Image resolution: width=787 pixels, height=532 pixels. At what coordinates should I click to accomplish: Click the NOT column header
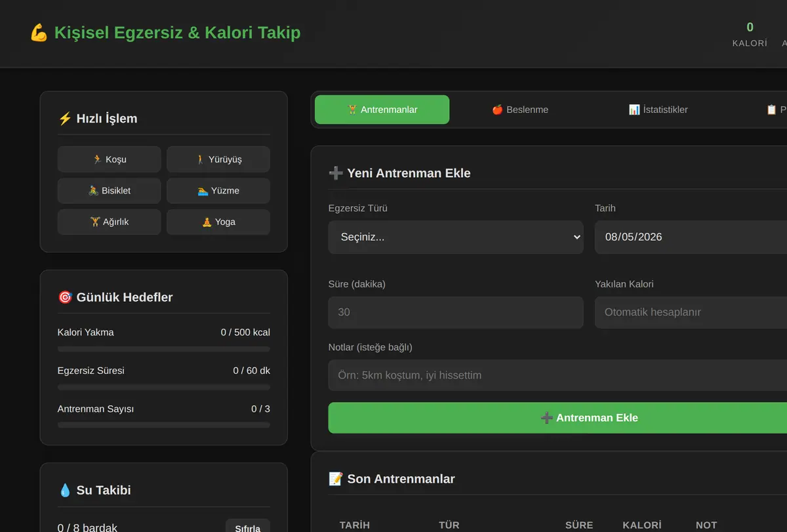[706, 525]
